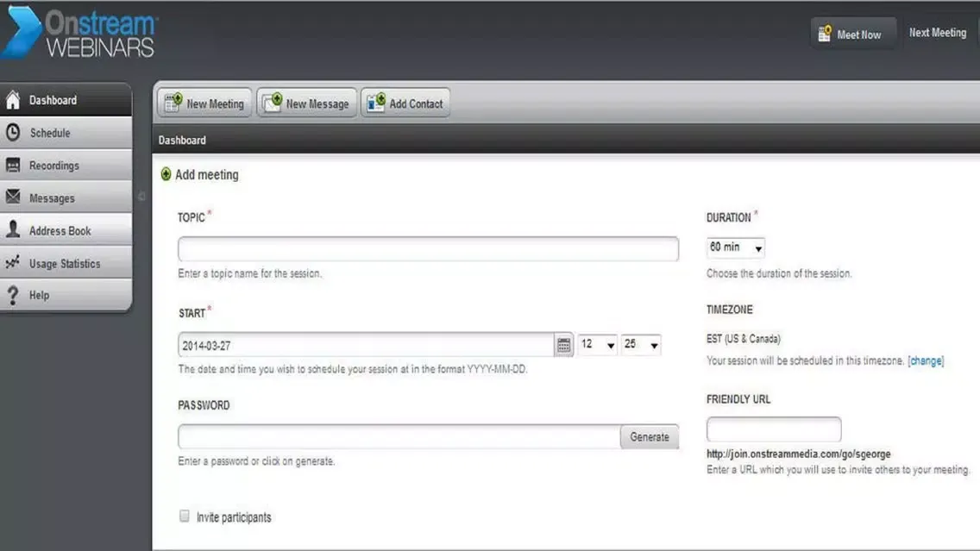Click the 'PASSWORD' field label
The image size is (980, 551).
click(204, 405)
